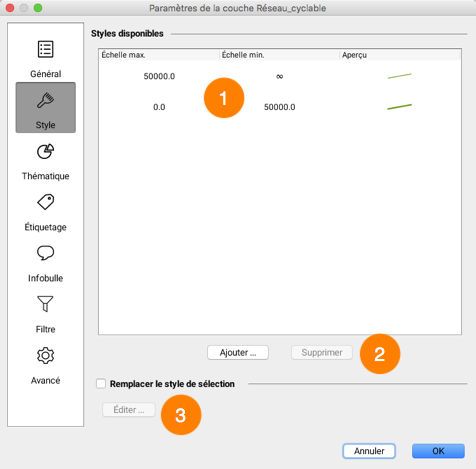476x469 pixels.
Task: Click the infinity min scale value
Action: [280, 76]
